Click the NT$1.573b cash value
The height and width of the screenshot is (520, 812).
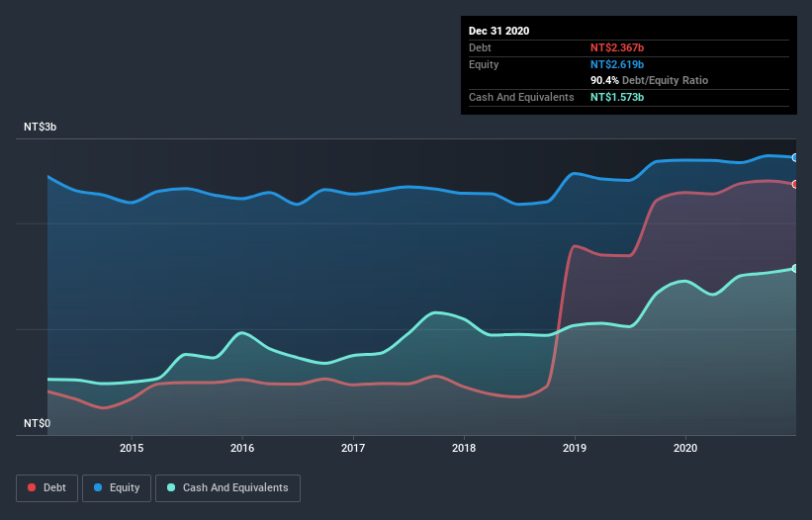coord(617,97)
